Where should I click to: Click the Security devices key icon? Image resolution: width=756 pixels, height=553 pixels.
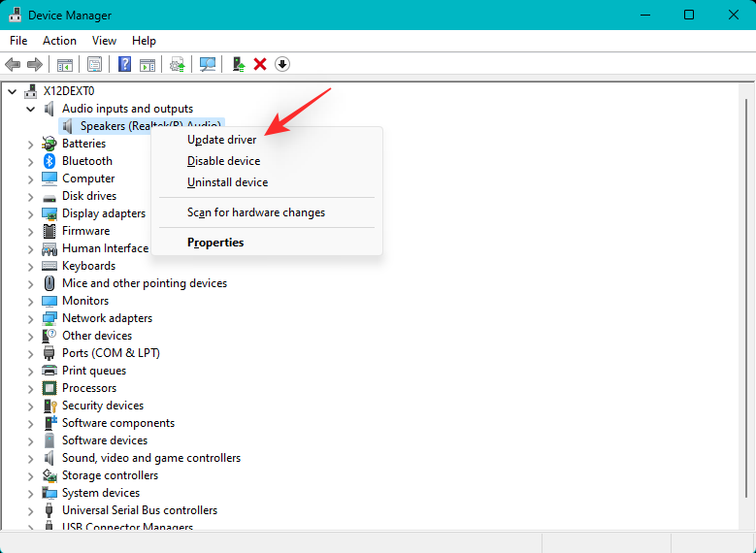50,406
